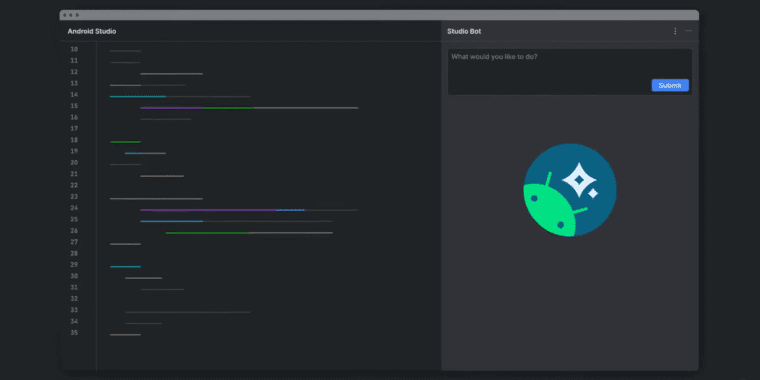
Task: Select line number 26 in the gutter
Action: tap(74, 231)
